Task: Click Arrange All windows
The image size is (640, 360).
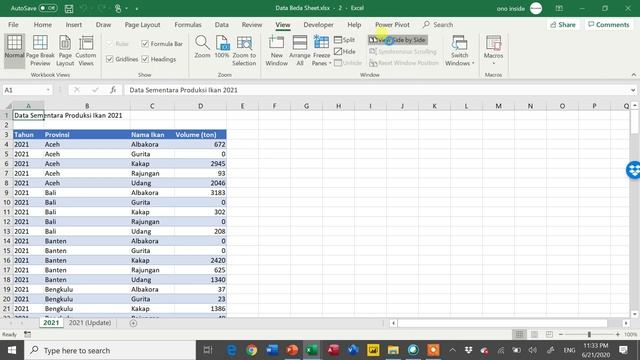Action: click(300, 51)
